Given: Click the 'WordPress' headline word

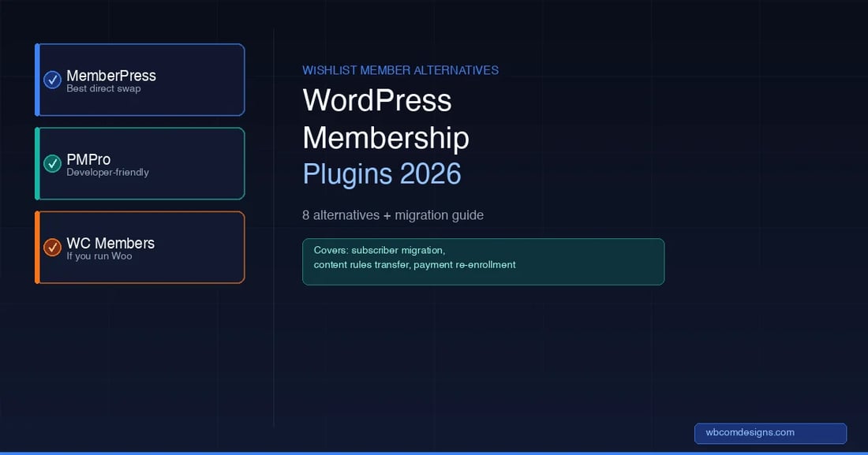Looking at the screenshot, I should tap(377, 100).
